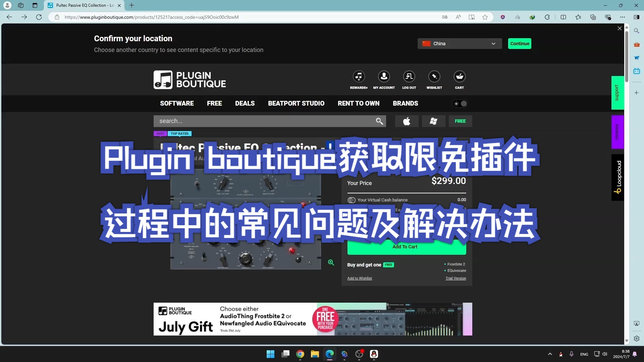Click the Windows OS filter icon

point(433,121)
